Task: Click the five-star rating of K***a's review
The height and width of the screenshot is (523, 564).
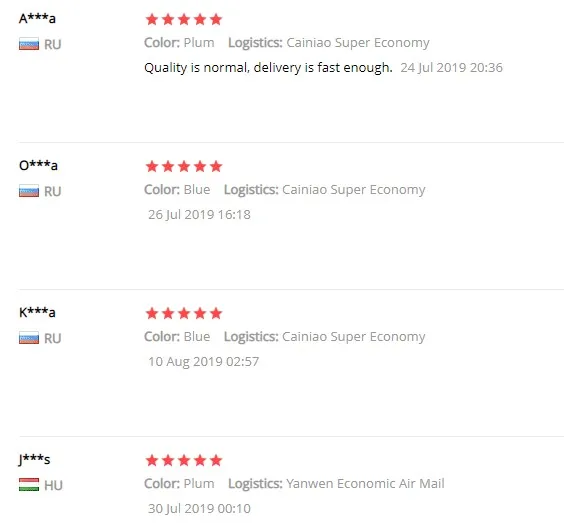Action: click(x=184, y=313)
